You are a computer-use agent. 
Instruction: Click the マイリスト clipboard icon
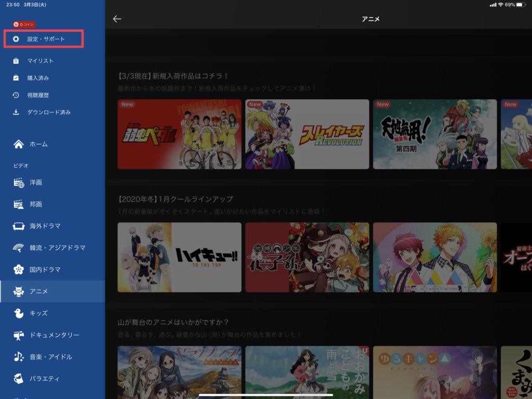point(16,61)
